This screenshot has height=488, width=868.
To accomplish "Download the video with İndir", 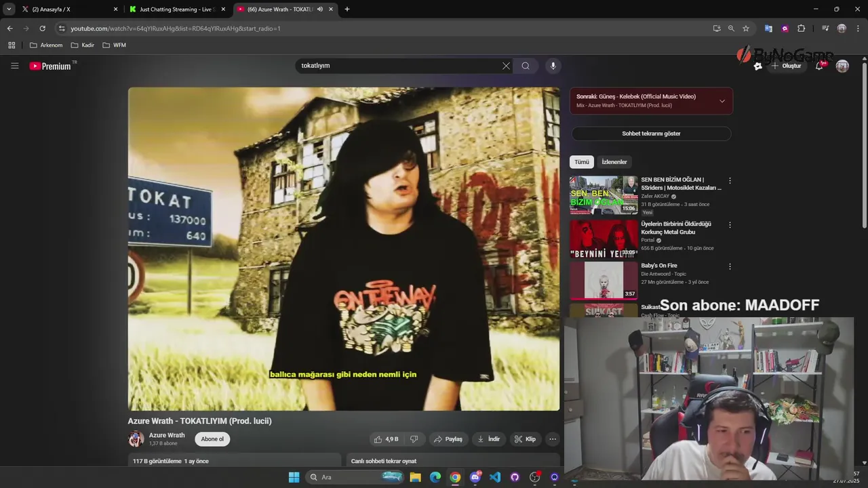I will (x=489, y=439).
